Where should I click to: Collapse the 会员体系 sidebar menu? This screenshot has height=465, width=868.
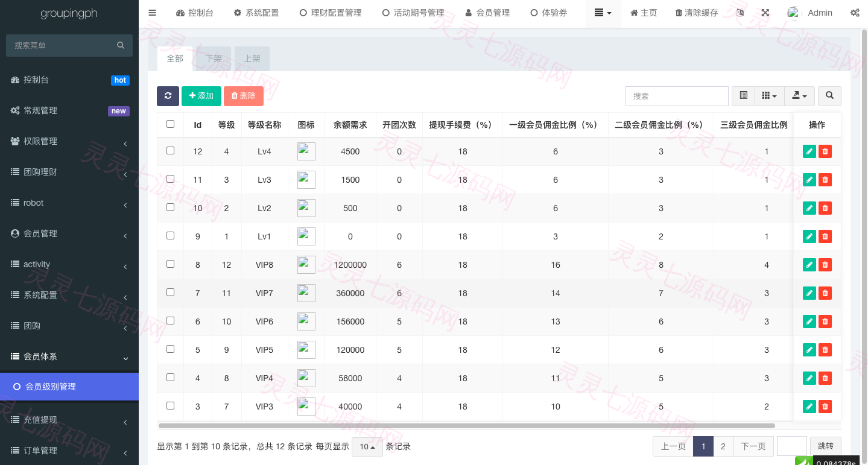[x=69, y=356]
